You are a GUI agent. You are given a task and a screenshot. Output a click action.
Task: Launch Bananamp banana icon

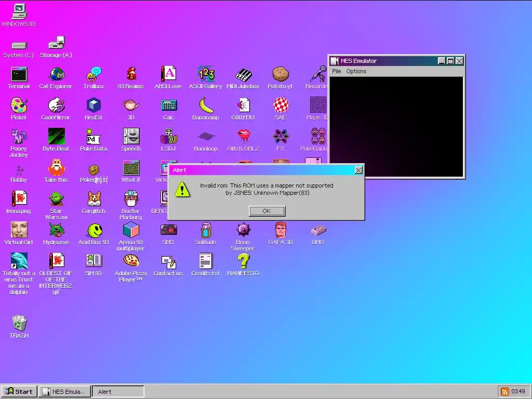point(206,105)
